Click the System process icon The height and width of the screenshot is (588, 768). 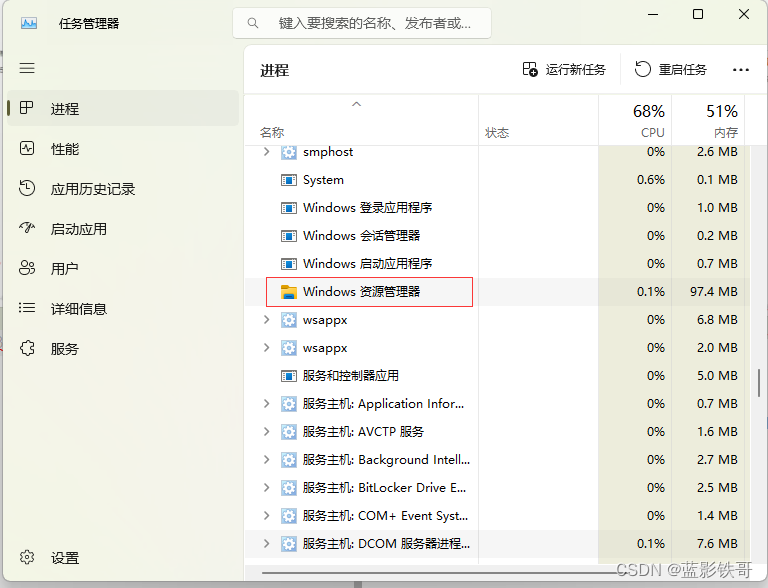tap(288, 180)
